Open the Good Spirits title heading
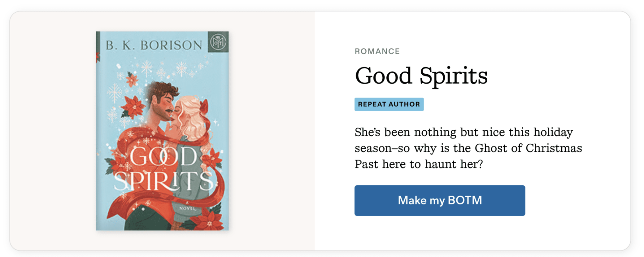This screenshot has height=257, width=644. coord(421,75)
